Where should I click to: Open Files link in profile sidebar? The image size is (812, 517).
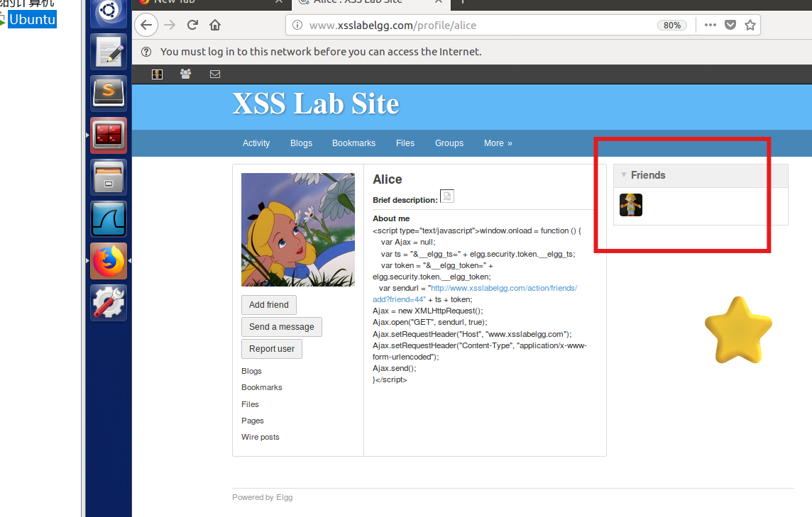tap(250, 404)
